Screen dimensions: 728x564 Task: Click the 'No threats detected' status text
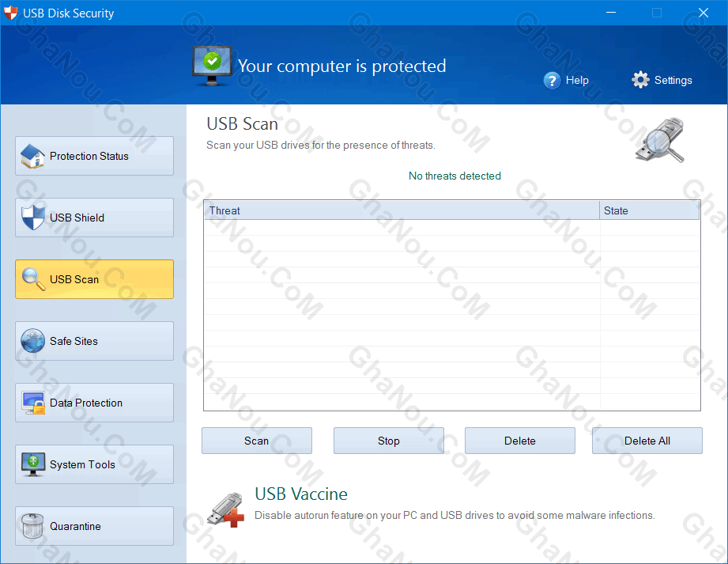(455, 176)
